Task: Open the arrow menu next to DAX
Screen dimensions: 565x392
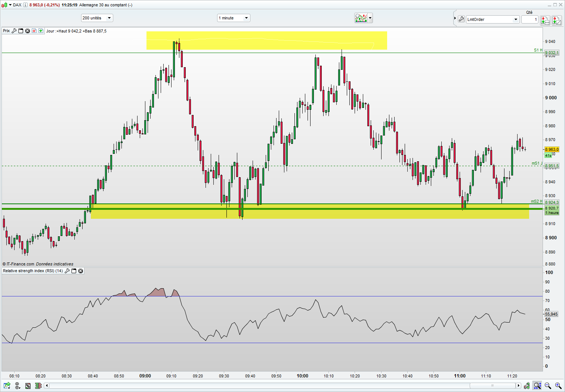Action: pyautogui.click(x=10, y=5)
